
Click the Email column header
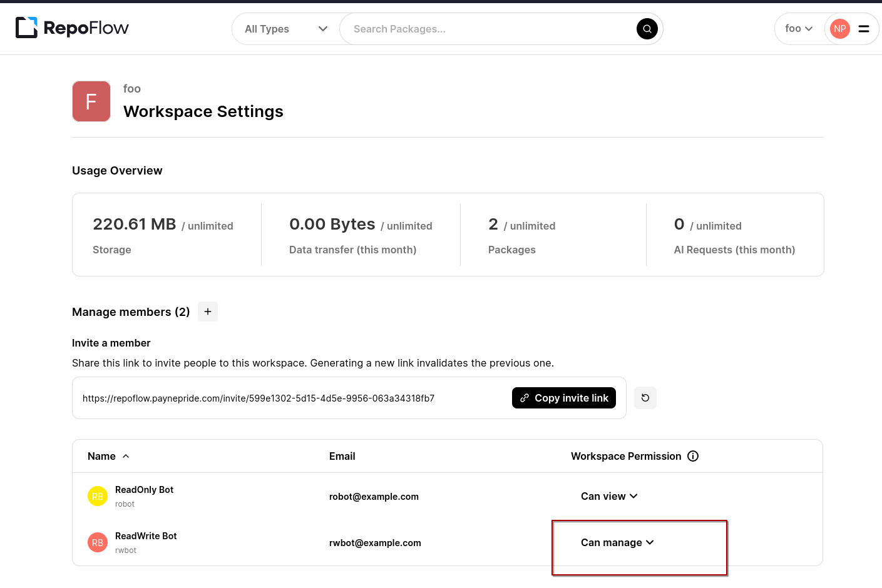click(342, 456)
